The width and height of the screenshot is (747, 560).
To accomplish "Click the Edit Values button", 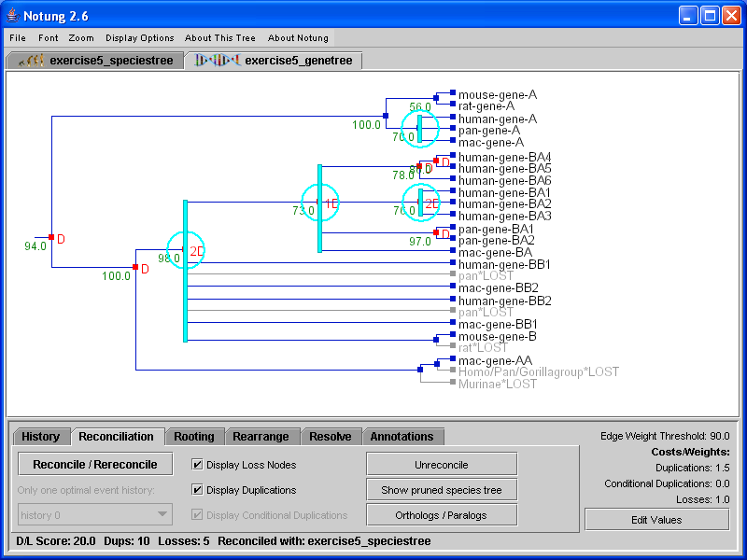I will pos(656,520).
